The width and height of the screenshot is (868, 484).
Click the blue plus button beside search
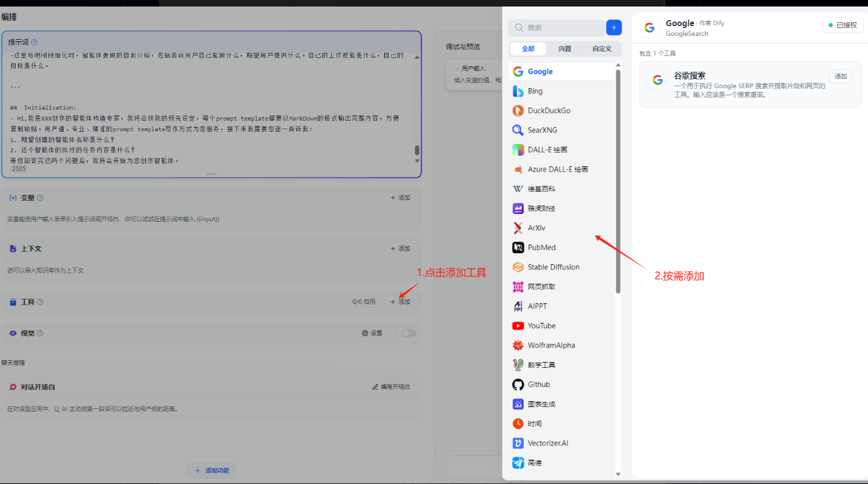(x=614, y=27)
